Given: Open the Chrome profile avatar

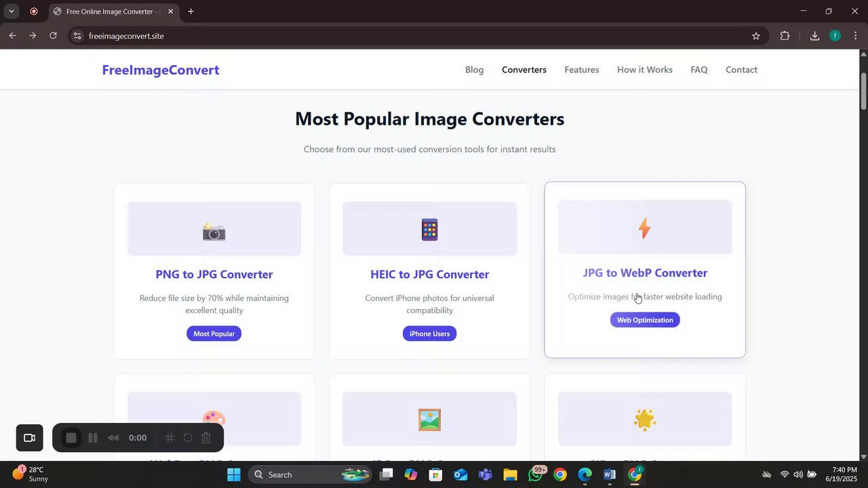Looking at the screenshot, I should coord(835,36).
